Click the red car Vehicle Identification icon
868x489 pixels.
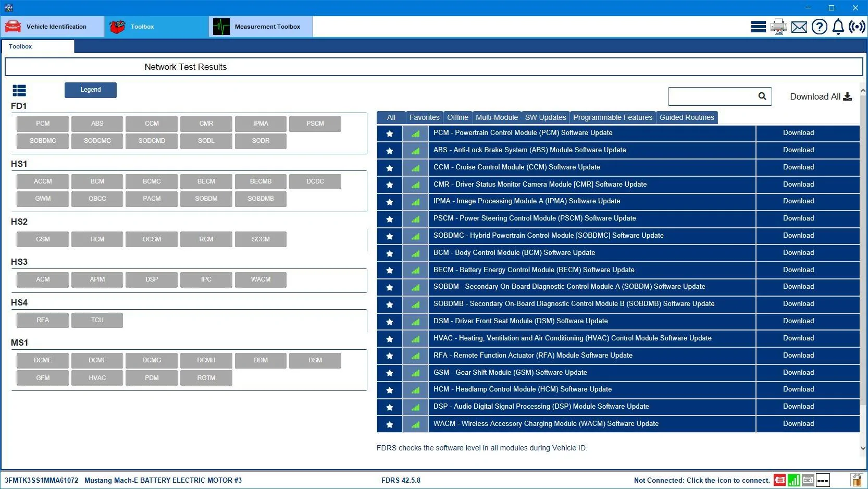(13, 27)
